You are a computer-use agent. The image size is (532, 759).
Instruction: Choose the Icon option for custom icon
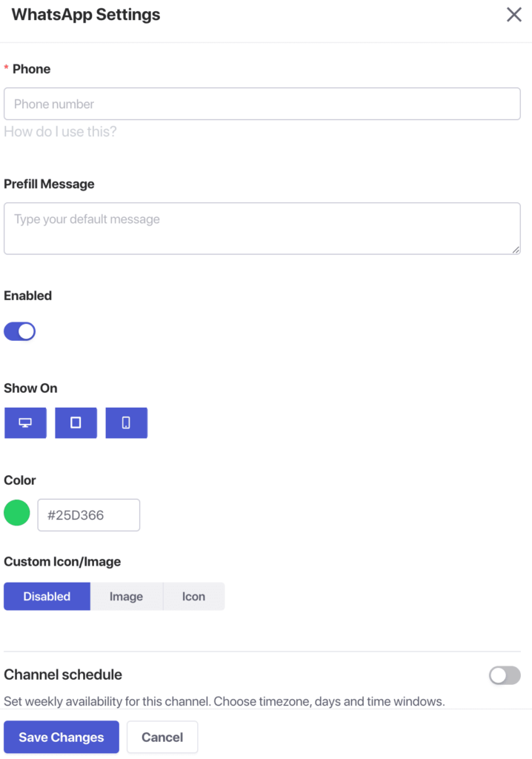pos(193,597)
